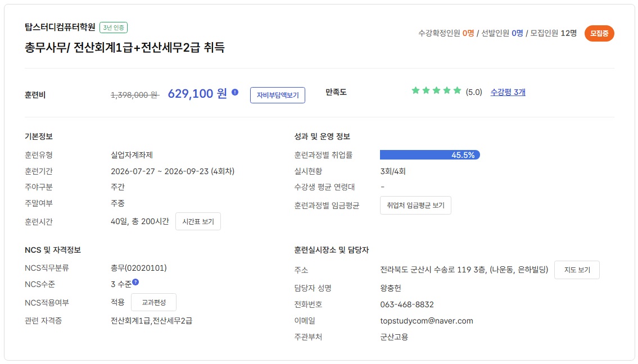The image size is (638, 364).
Task: Click the five-star satisfaction rating
Action: coord(436,90)
